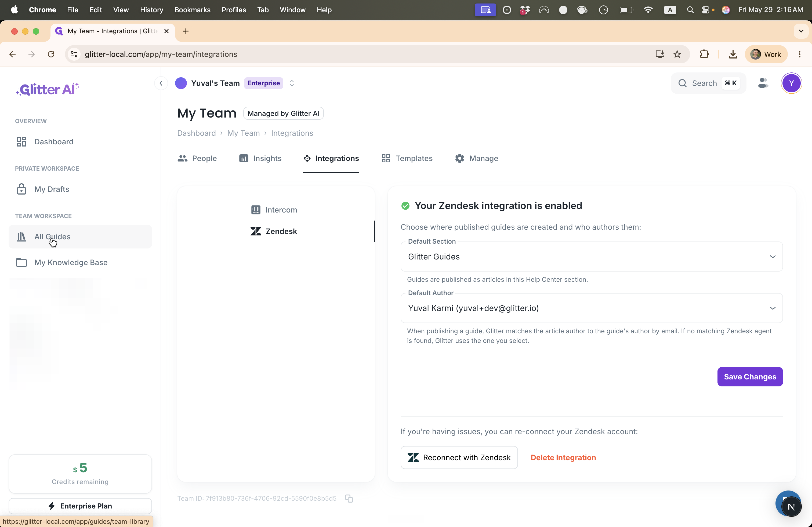Open the Dashboard sidebar item
This screenshot has height=527, width=812.
click(x=80, y=141)
